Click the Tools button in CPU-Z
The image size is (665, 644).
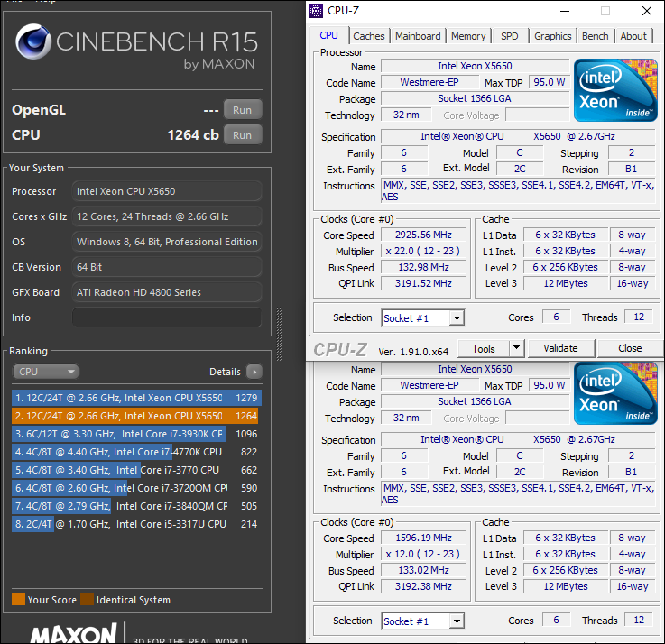point(484,348)
